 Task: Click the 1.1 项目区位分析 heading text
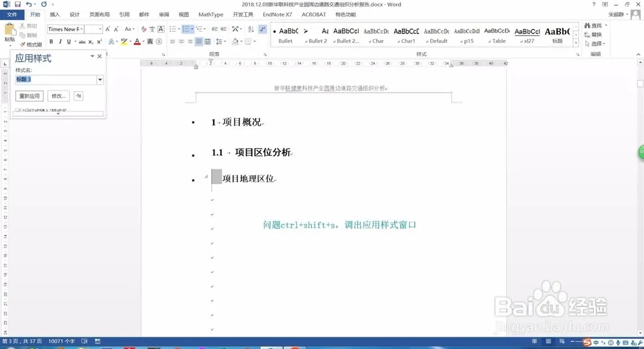[x=251, y=153]
